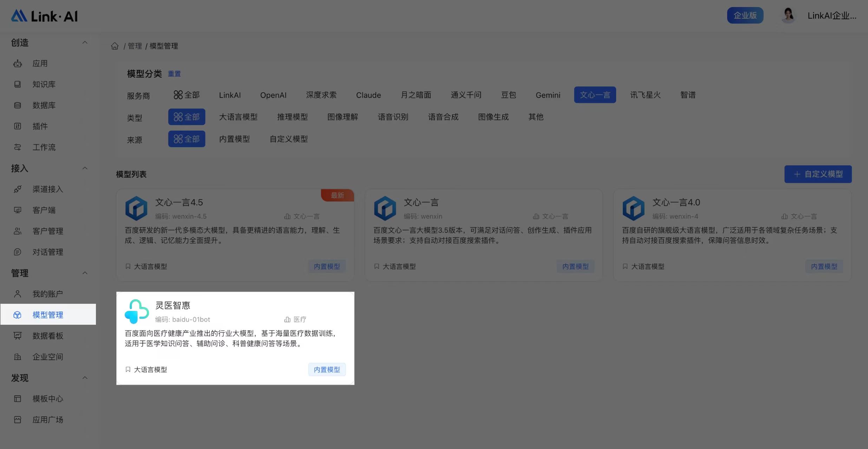Filter type by 大语言模型
Image resolution: width=868 pixels, height=449 pixels.
[238, 117]
